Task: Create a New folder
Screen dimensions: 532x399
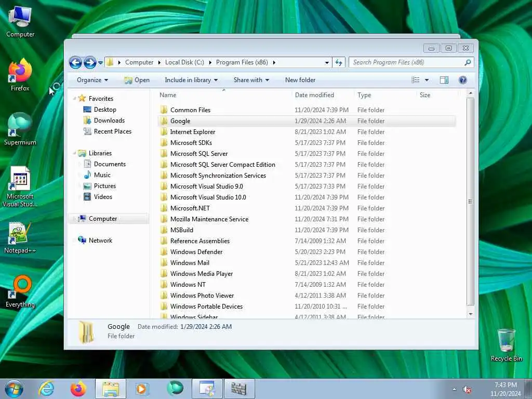Action: (x=300, y=80)
